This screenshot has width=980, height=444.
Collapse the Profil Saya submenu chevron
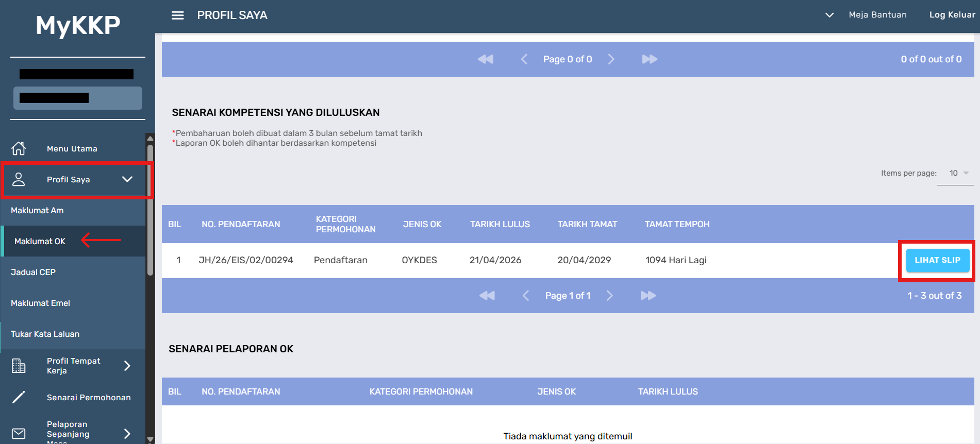pyautogui.click(x=127, y=179)
